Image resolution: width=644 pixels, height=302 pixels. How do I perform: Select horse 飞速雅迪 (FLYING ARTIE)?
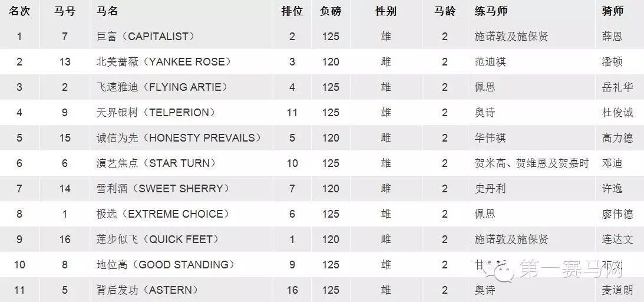(162, 87)
